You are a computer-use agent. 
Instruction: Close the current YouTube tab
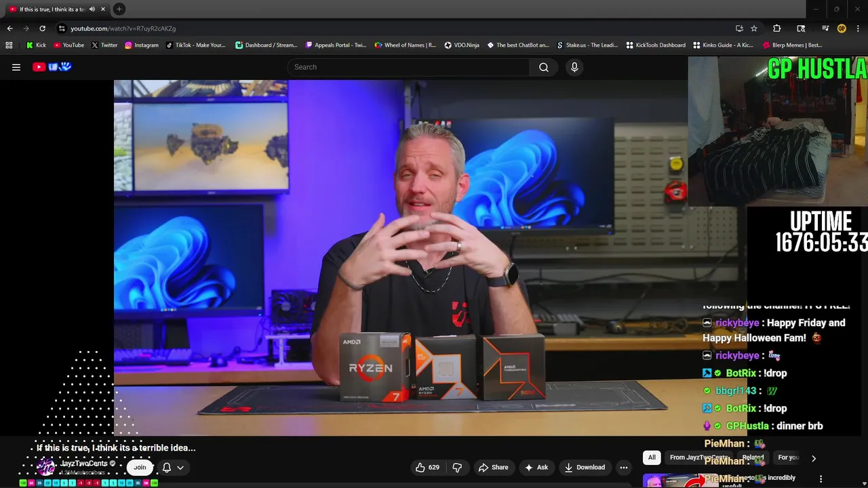click(x=102, y=9)
